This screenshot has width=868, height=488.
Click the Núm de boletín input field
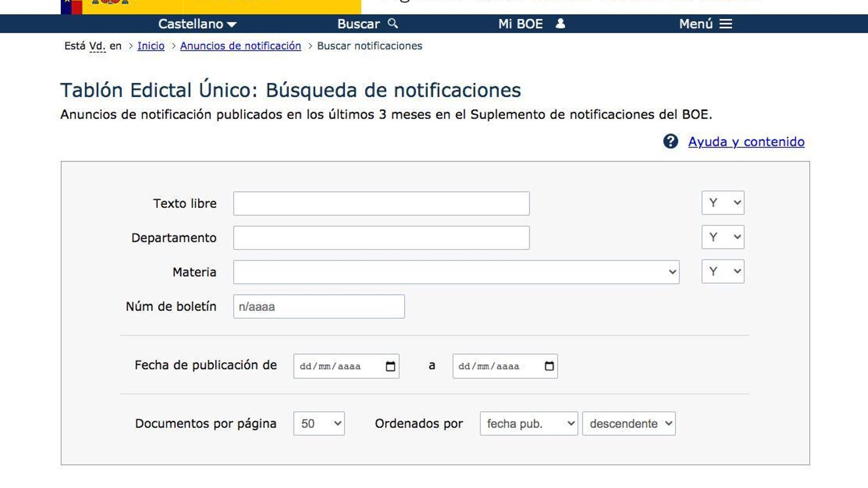(318, 306)
